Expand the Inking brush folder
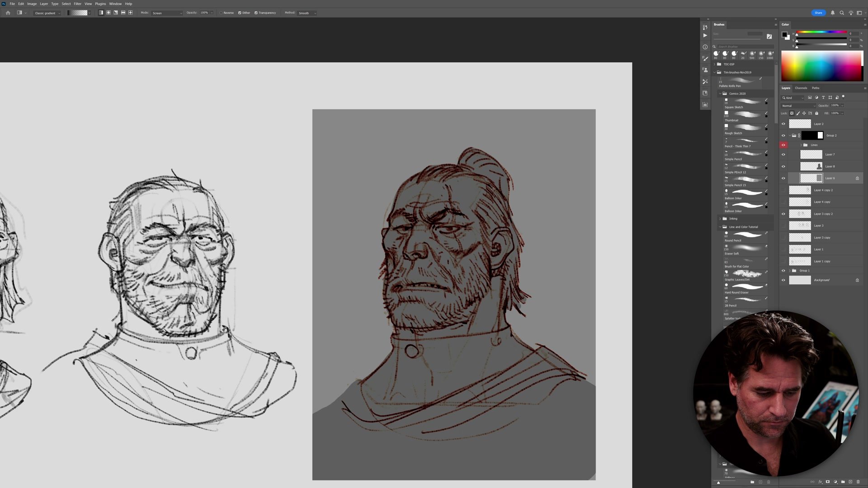 (720, 219)
